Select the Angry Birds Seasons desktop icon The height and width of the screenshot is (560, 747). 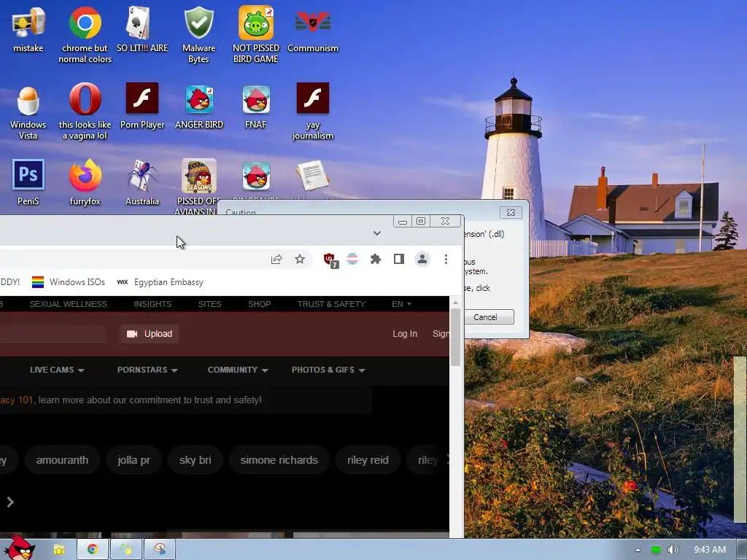point(198,186)
